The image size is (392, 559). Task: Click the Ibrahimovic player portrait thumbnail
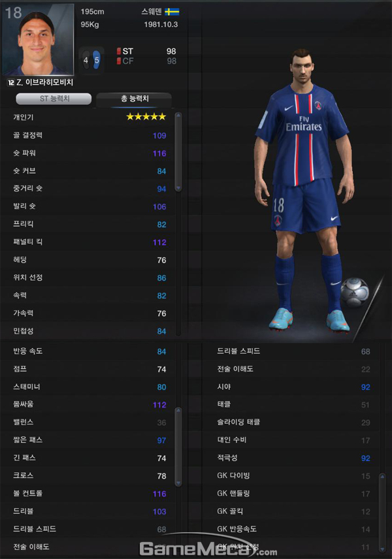pyautogui.click(x=38, y=40)
